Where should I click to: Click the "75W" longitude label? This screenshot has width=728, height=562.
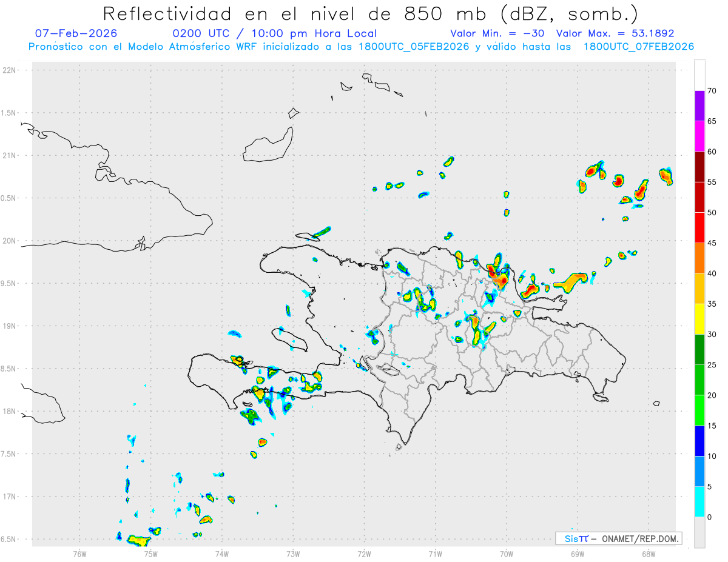pyautogui.click(x=150, y=553)
